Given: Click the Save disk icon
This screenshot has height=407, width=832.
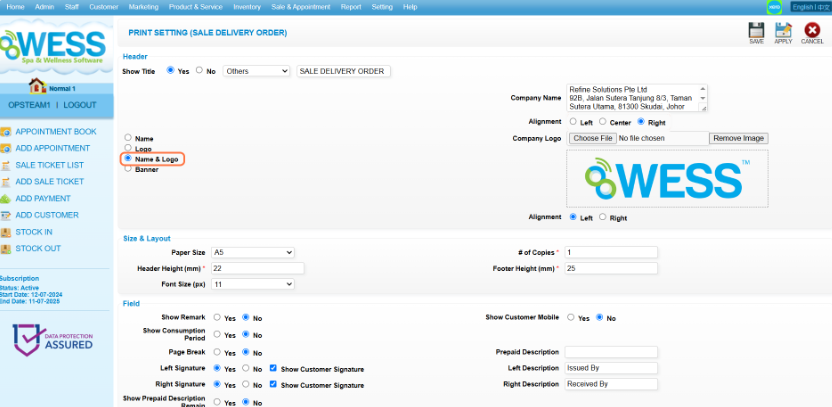Looking at the screenshot, I should coord(756,30).
